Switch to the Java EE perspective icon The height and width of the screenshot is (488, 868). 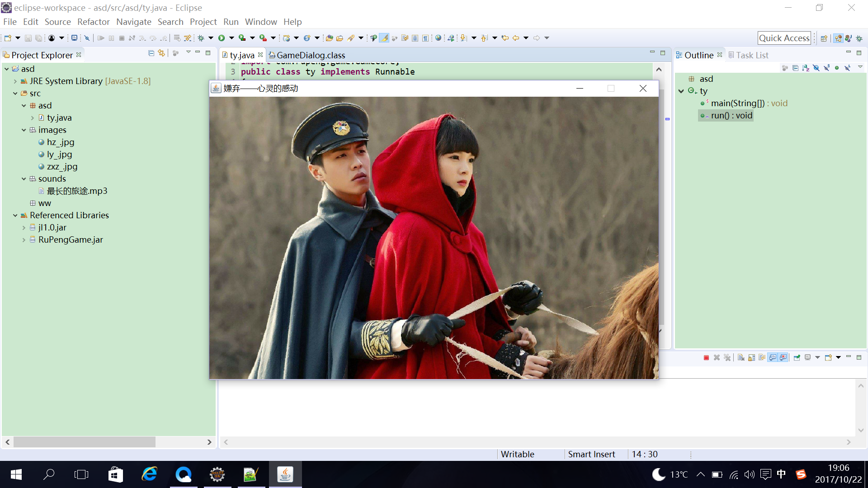pos(838,38)
